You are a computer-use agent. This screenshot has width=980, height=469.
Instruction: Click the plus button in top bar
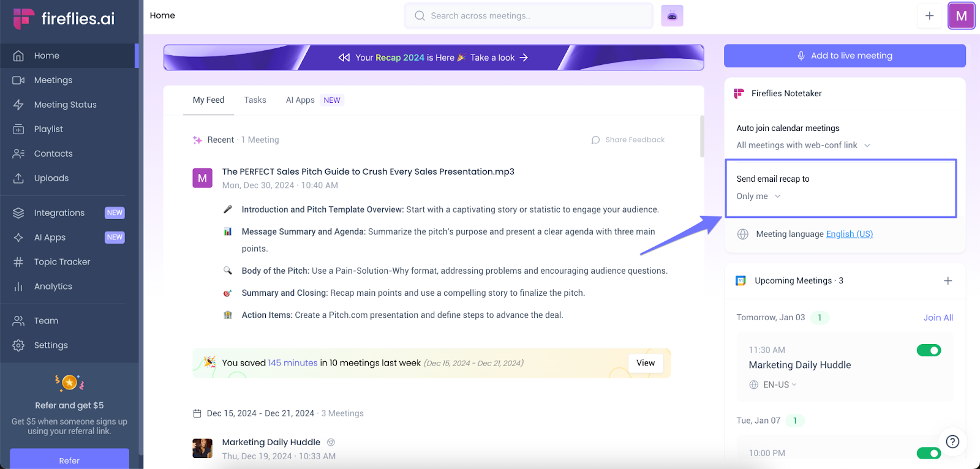click(929, 16)
